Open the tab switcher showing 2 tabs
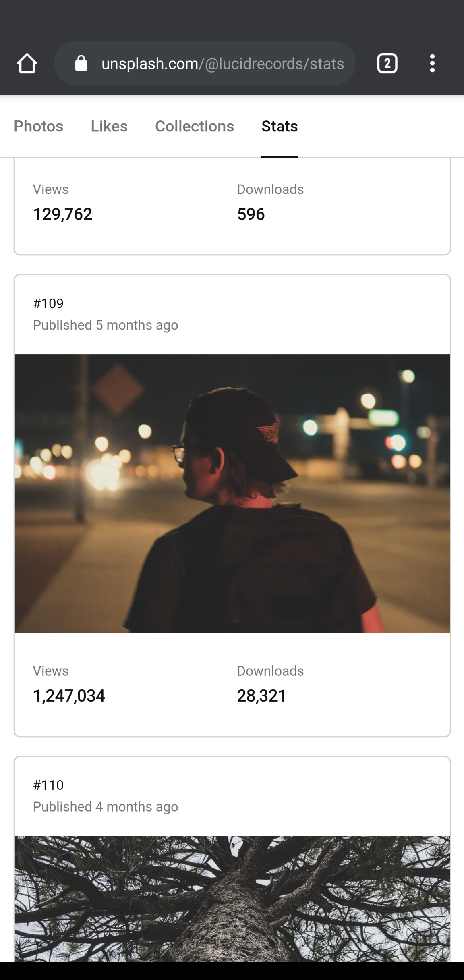 pyautogui.click(x=387, y=62)
